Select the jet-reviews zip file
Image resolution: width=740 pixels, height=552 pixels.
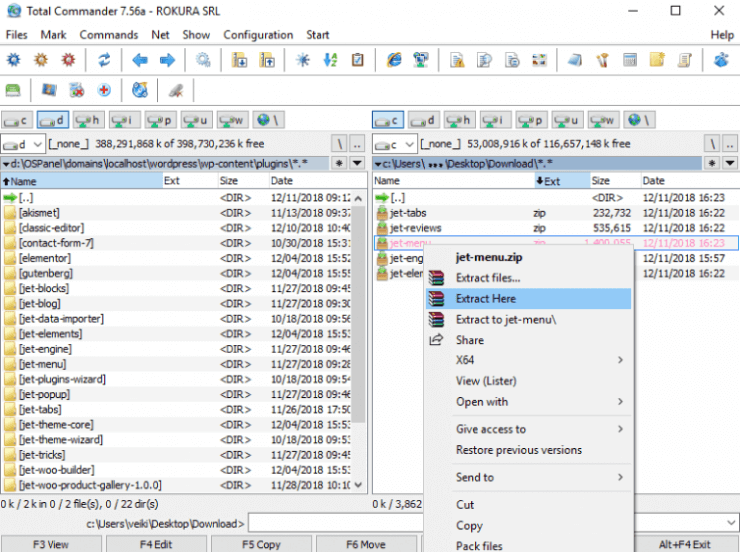point(556,228)
